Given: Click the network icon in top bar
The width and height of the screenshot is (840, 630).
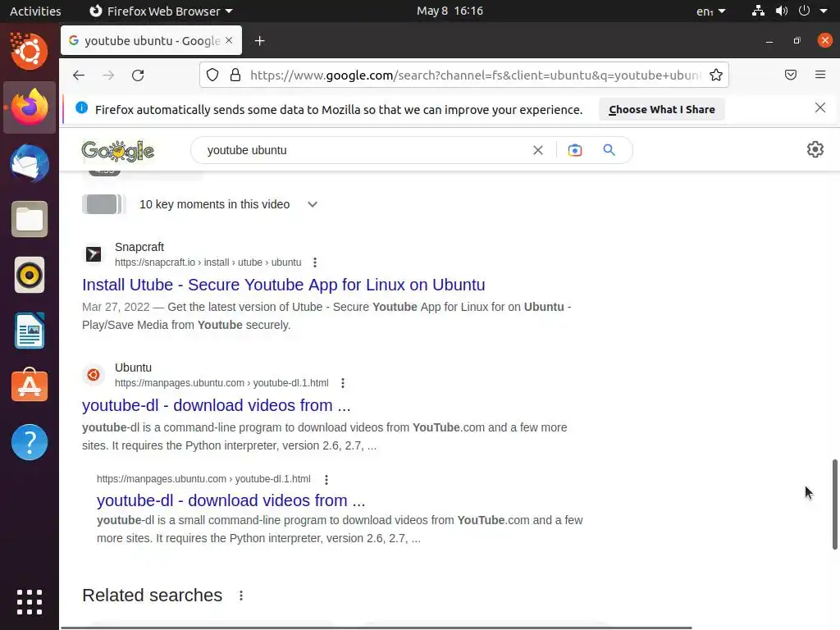Looking at the screenshot, I should (x=758, y=11).
